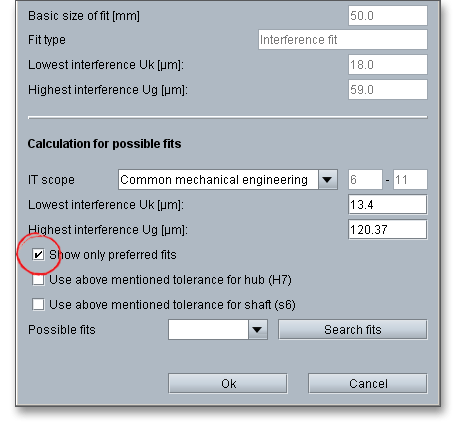
Task: Focus the lowest interference field showing 13.4
Action: coord(388,204)
